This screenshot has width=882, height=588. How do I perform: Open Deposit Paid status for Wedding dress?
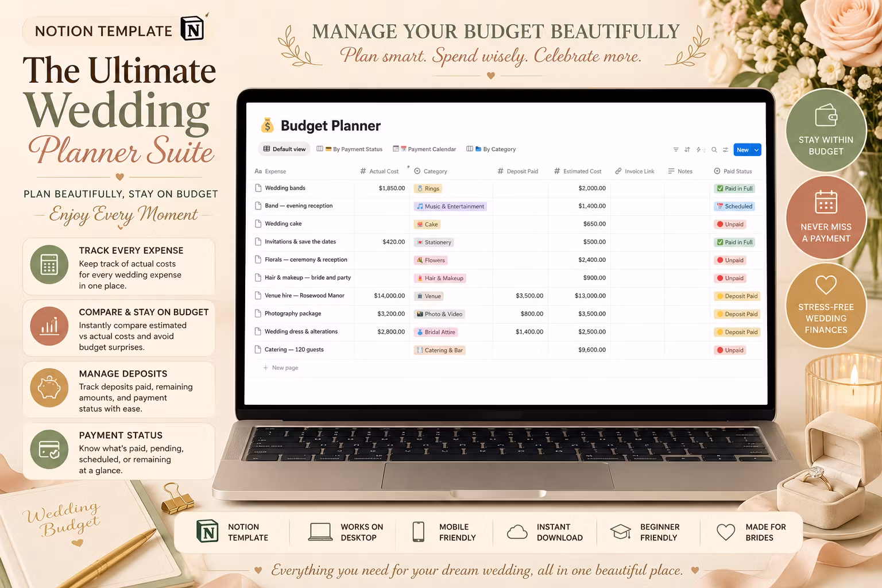[x=737, y=332]
